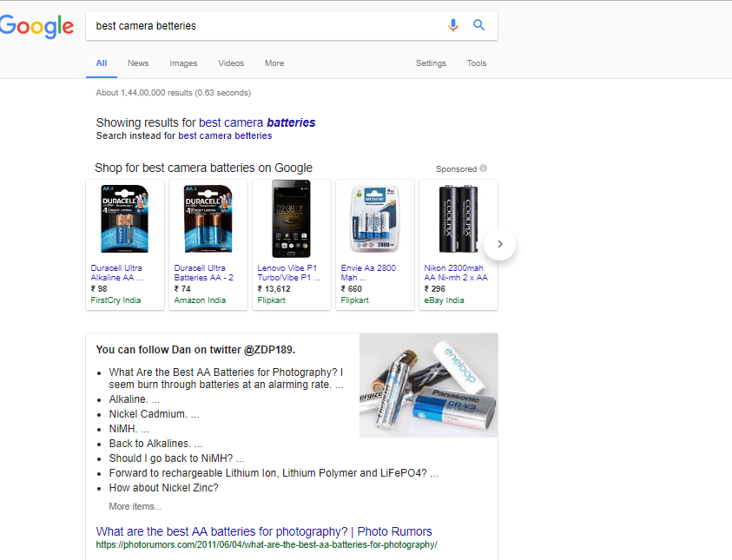Open Nikon Coolpix batteries product image
Image resolution: width=732 pixels, height=560 pixels.
tap(458, 219)
